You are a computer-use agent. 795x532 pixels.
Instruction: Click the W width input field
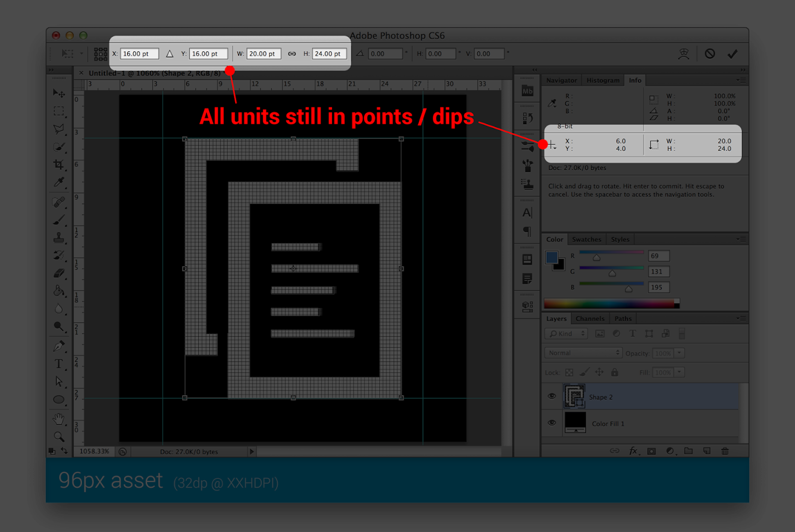(x=263, y=54)
